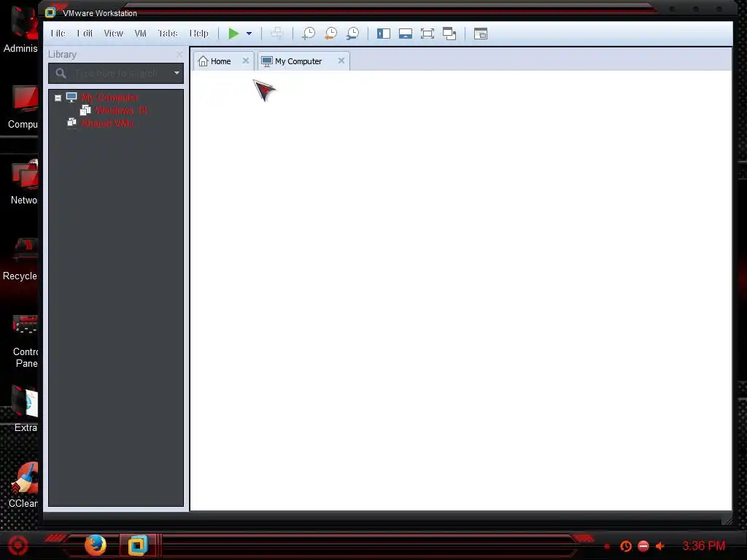This screenshot has height=560, width=747.
Task: Toggle the thumbnail bar view icon
Action: [406, 34]
